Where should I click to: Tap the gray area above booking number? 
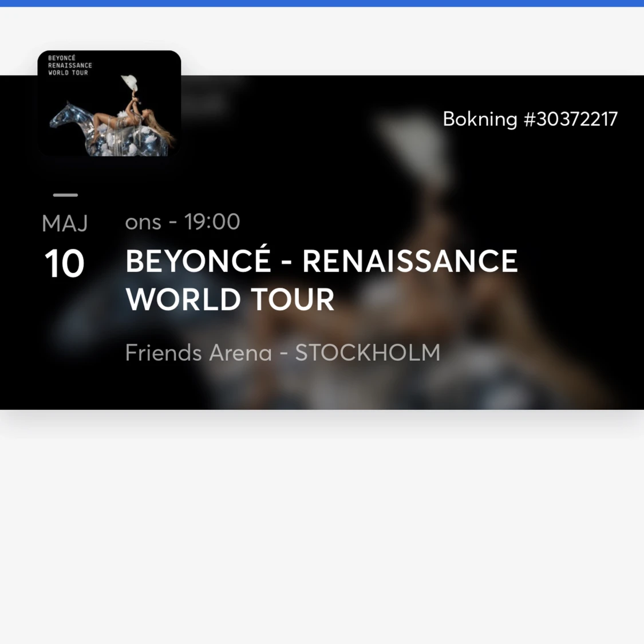click(410, 41)
